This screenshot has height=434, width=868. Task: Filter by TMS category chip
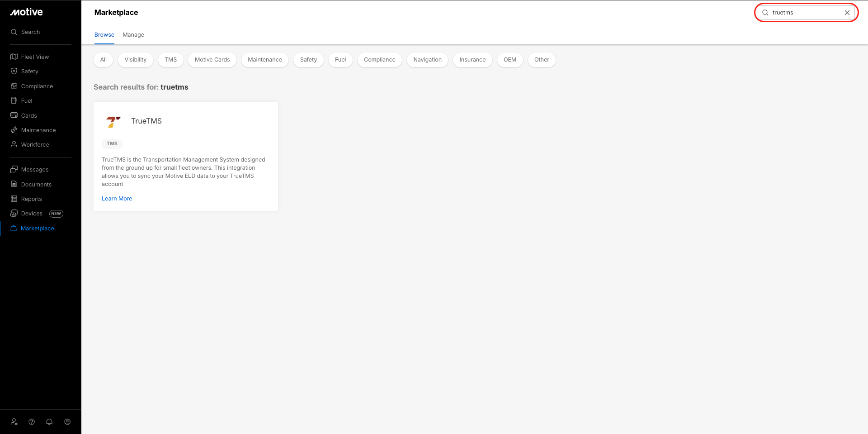[171, 60]
